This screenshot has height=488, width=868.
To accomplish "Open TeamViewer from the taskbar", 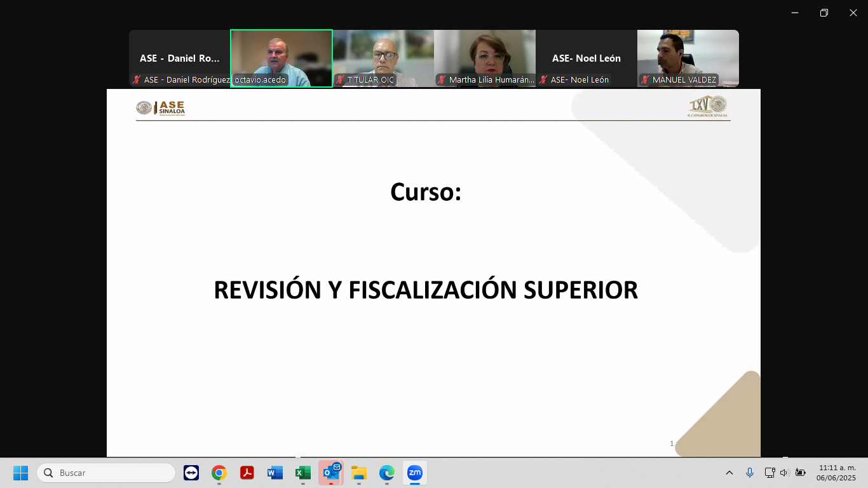I will tap(191, 473).
